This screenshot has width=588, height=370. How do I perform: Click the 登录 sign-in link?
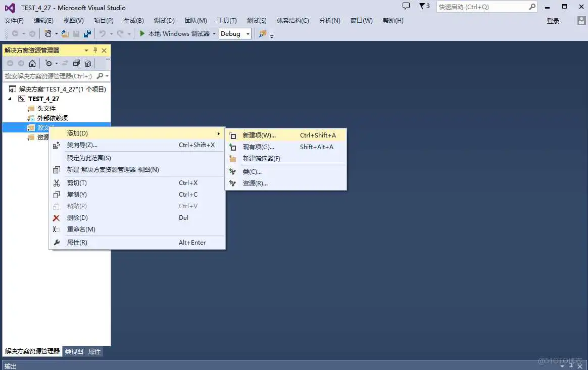click(x=554, y=21)
